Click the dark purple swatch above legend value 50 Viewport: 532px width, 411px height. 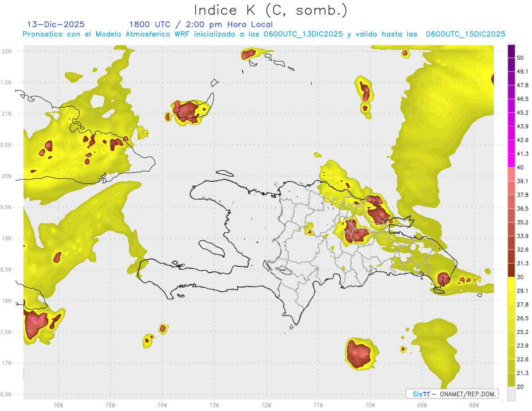[511, 51]
